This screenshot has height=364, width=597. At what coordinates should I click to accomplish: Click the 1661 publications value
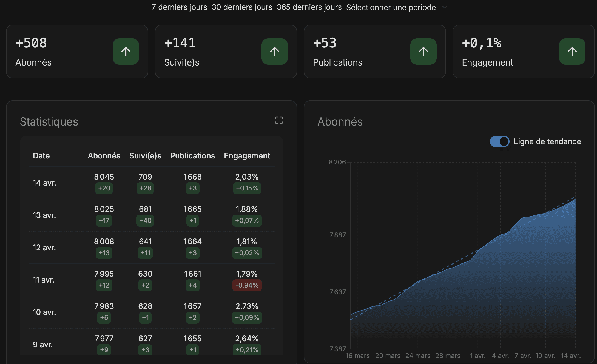tap(192, 274)
